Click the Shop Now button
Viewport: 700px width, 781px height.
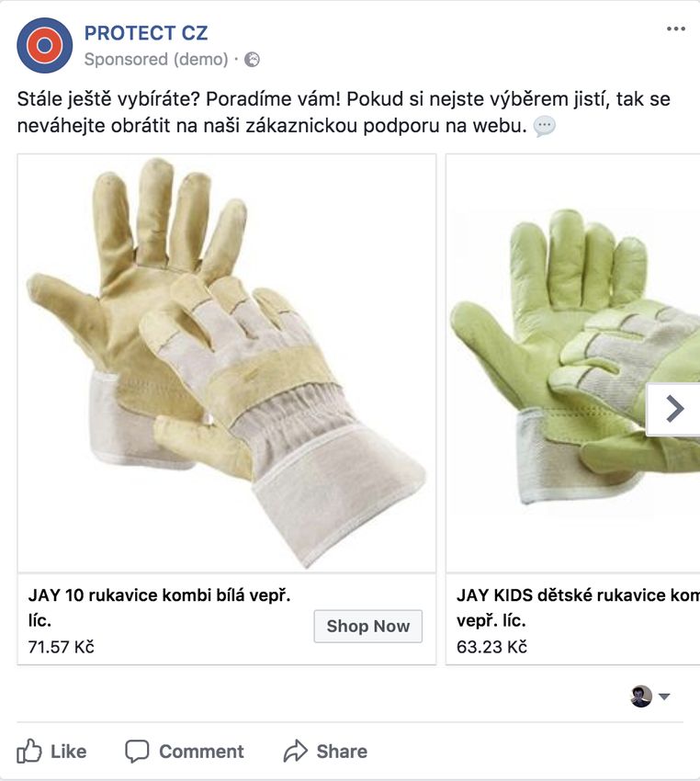pyautogui.click(x=368, y=626)
